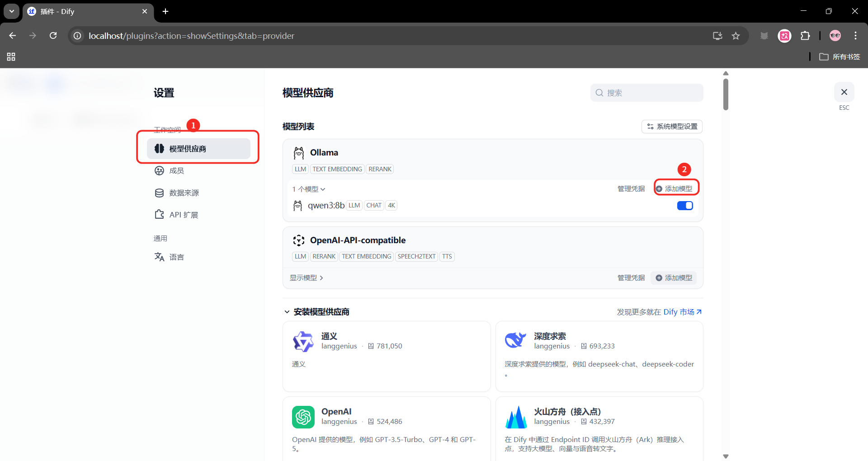Click the TEXT EMBEDDING tag under Ollama

(337, 169)
